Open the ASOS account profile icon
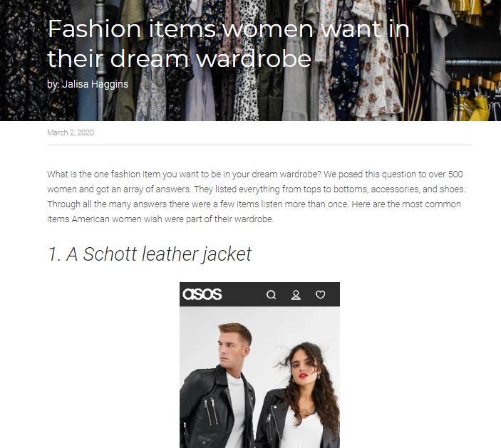The width and height of the screenshot is (501, 448). [296, 294]
